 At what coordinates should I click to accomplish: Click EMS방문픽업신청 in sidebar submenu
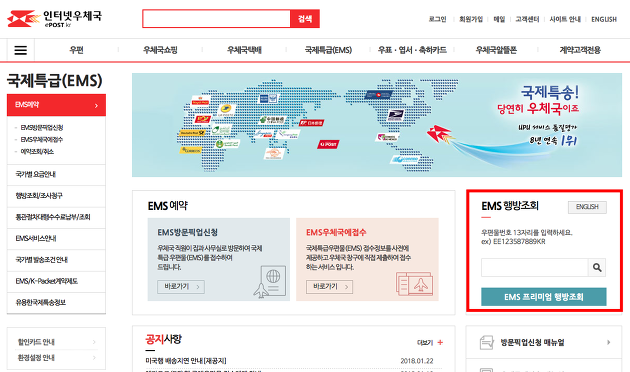(x=42, y=128)
